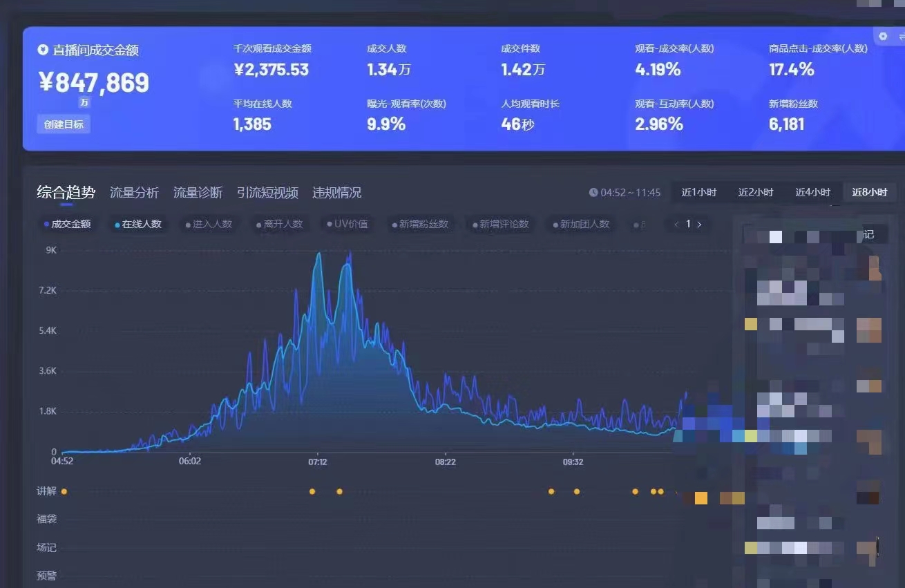Click the yen icon beside 直播间成交金额
905x588 pixels.
(x=43, y=50)
